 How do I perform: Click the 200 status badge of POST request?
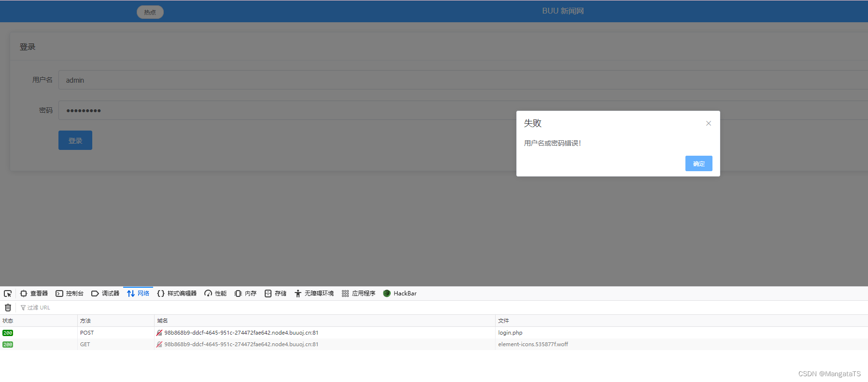pyautogui.click(x=8, y=333)
